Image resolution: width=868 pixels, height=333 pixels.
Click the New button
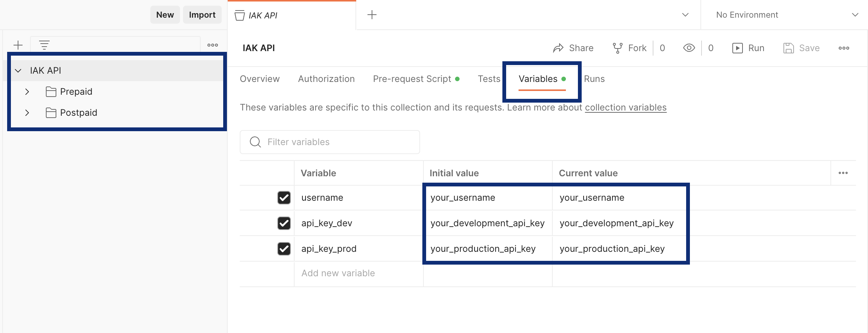165,15
